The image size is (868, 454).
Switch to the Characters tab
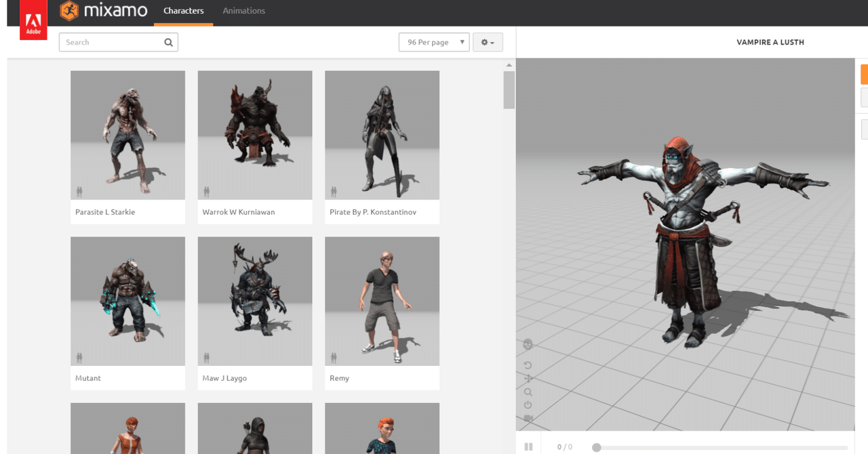tap(184, 11)
